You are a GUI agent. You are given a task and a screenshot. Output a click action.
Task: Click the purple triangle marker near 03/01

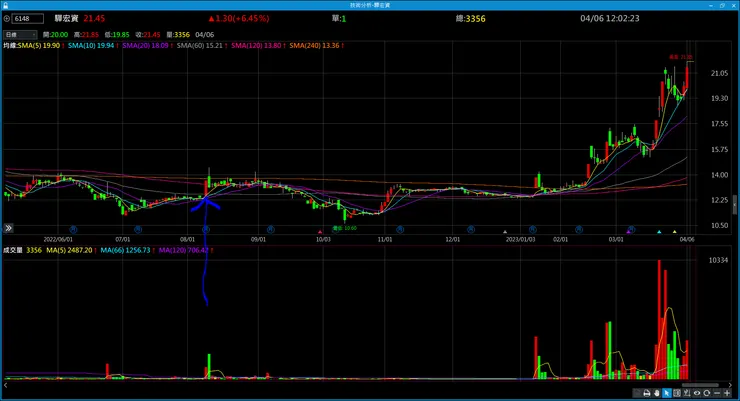click(629, 232)
